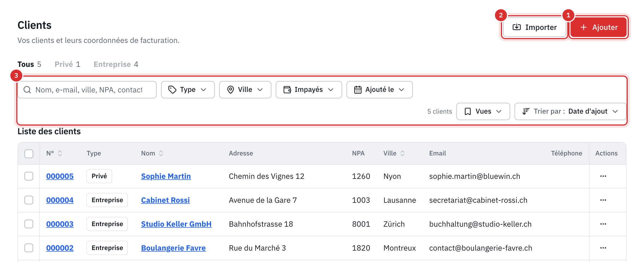Click the address Bahnhofstrasse 18
644x262 pixels.
coord(261,224)
